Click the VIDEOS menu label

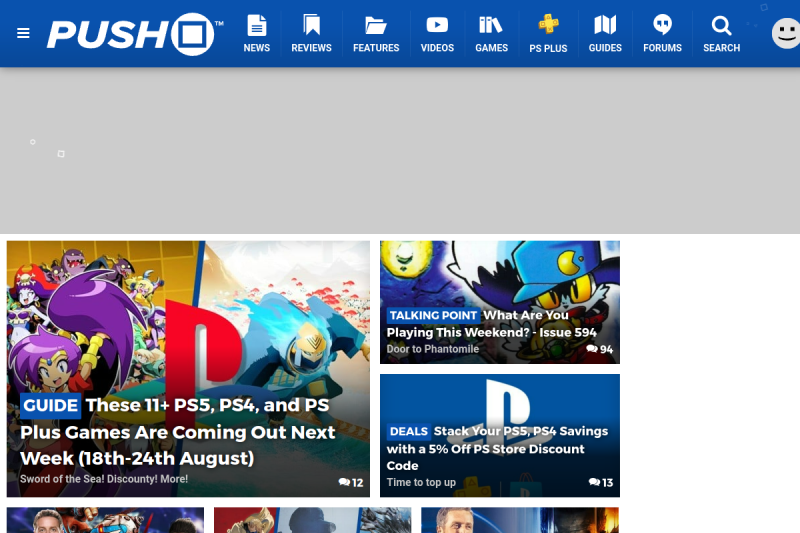[x=437, y=48]
